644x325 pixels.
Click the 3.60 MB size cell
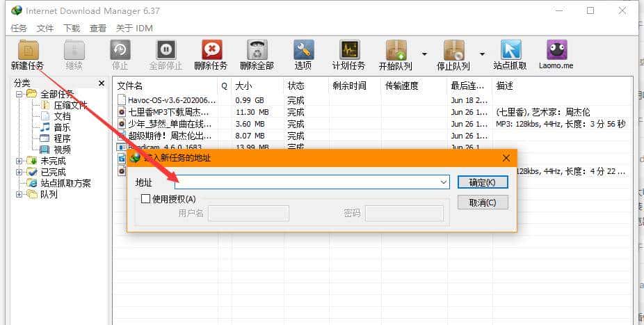point(249,124)
